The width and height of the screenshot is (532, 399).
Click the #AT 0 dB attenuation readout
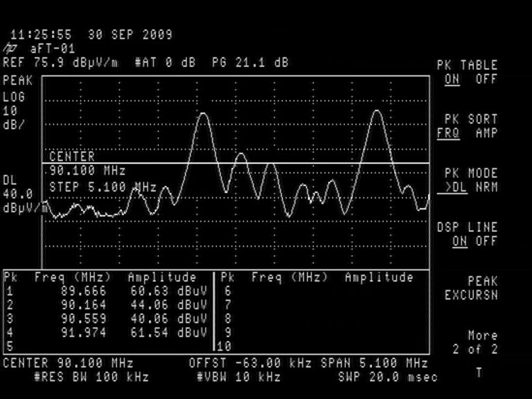(165, 63)
